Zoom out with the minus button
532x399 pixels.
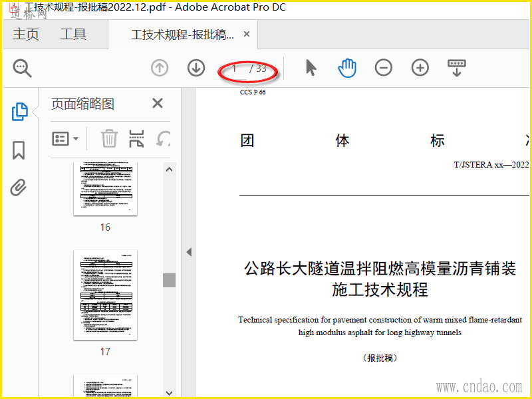[x=384, y=68]
